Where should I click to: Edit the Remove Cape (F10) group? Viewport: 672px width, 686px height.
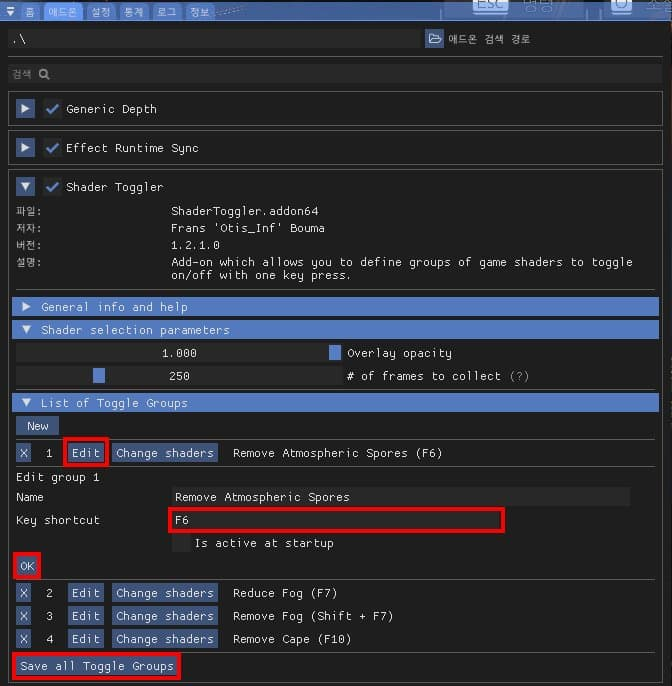[x=86, y=639]
